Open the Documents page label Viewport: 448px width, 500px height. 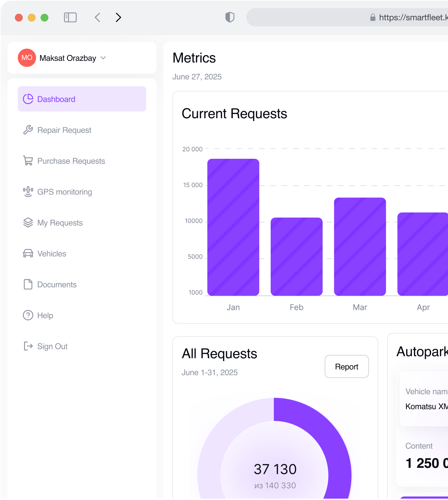click(57, 284)
